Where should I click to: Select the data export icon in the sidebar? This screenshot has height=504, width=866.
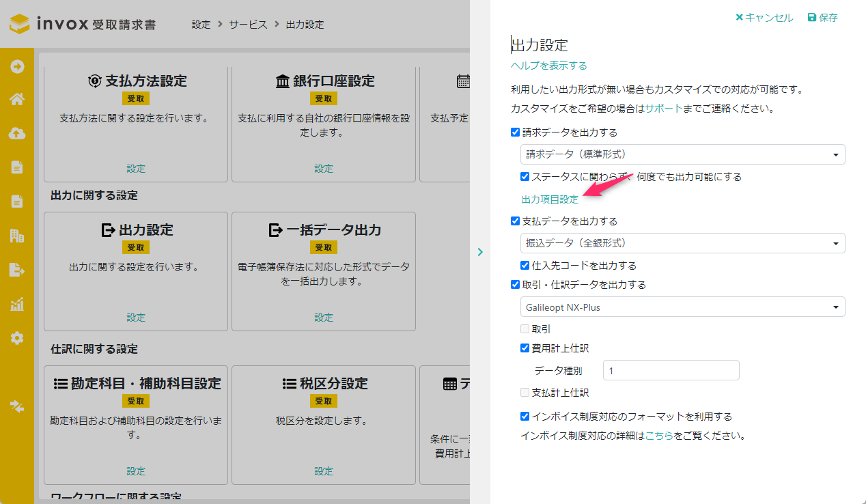[16, 270]
